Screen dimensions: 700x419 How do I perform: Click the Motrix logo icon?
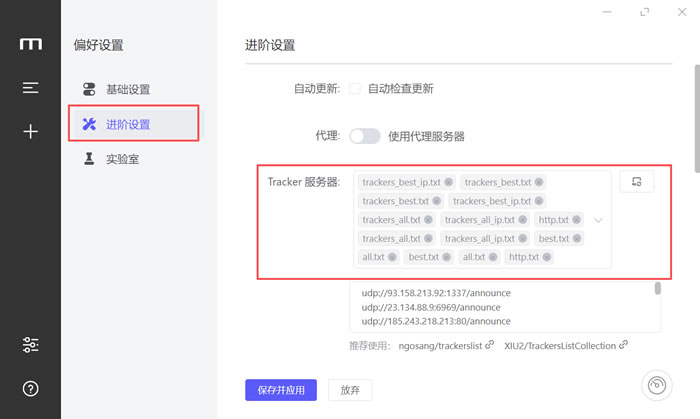30,45
